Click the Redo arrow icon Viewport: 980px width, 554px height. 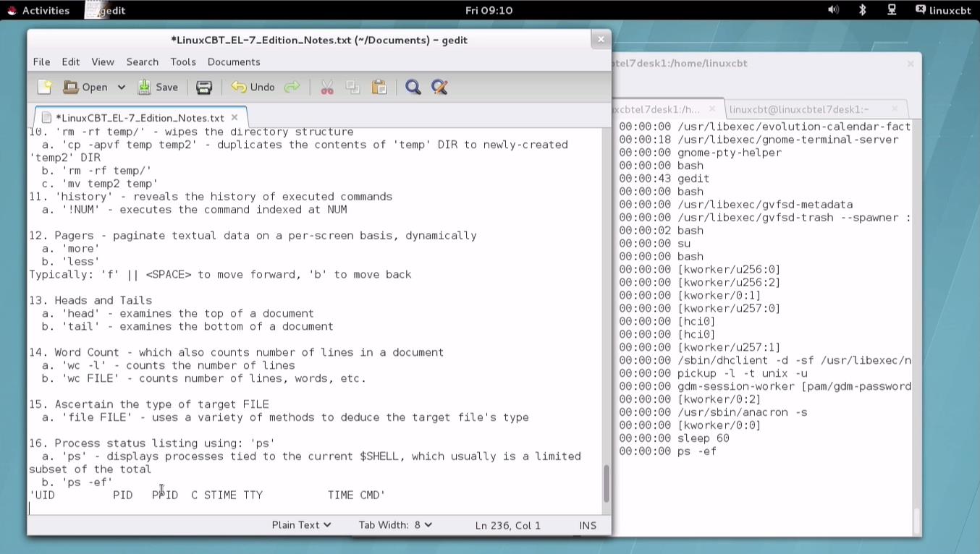point(292,87)
